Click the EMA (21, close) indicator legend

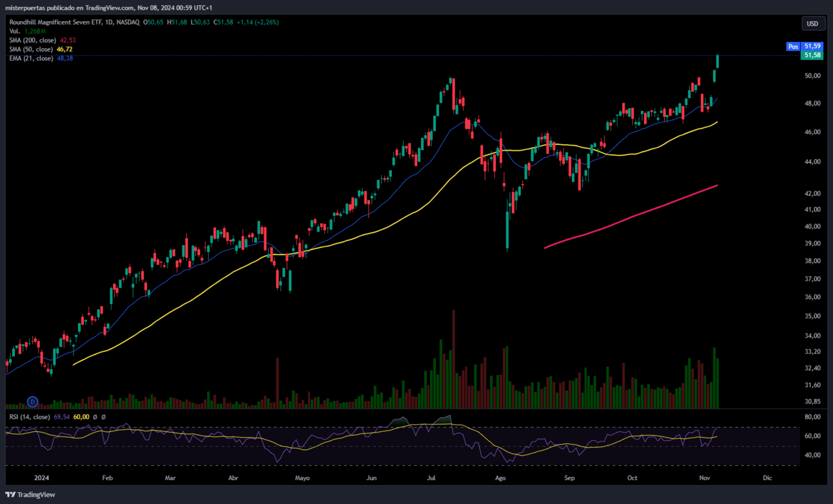[31, 58]
